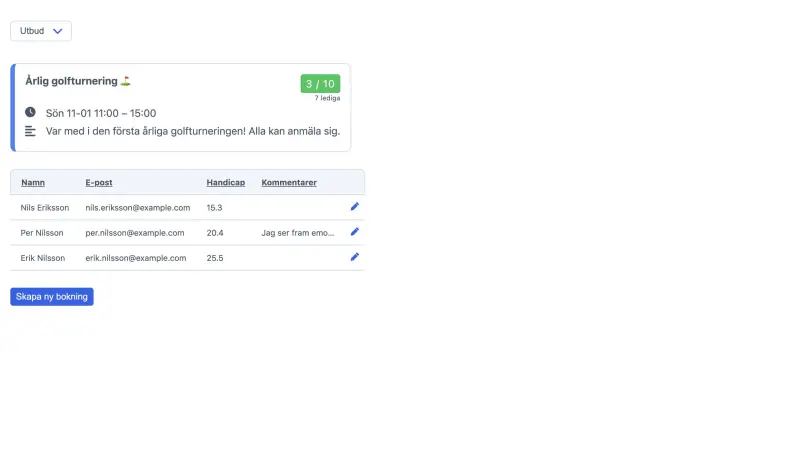The image size is (800, 452).
Task: Click the clock icon beside the date
Action: coord(30,112)
